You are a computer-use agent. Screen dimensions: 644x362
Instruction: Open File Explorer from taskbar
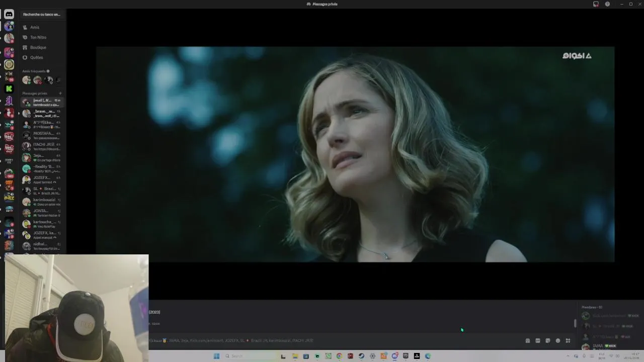pos(295,356)
